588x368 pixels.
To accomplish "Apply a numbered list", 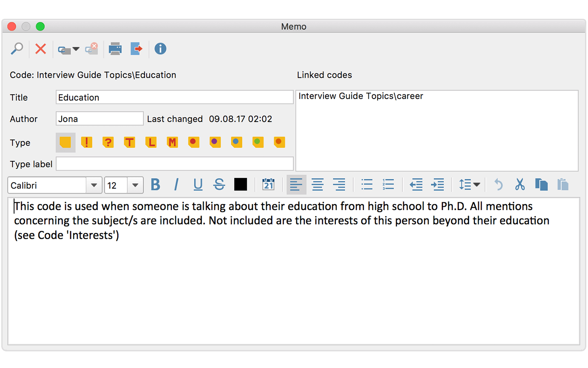I will point(388,185).
